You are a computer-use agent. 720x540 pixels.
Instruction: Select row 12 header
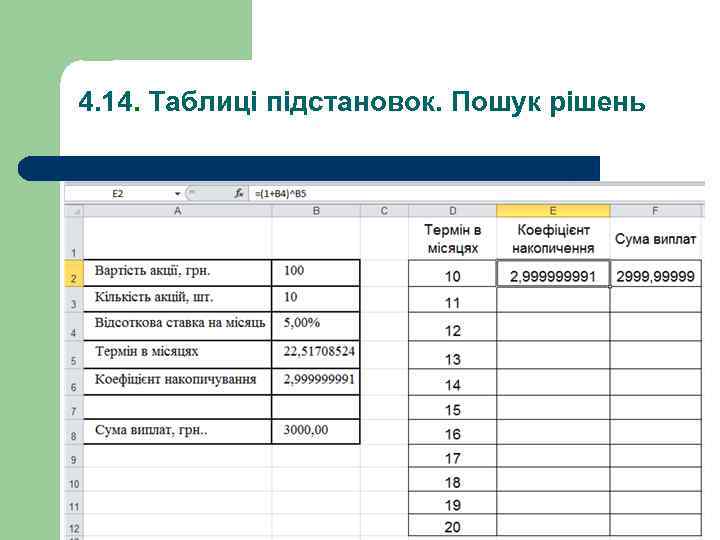[74, 525]
